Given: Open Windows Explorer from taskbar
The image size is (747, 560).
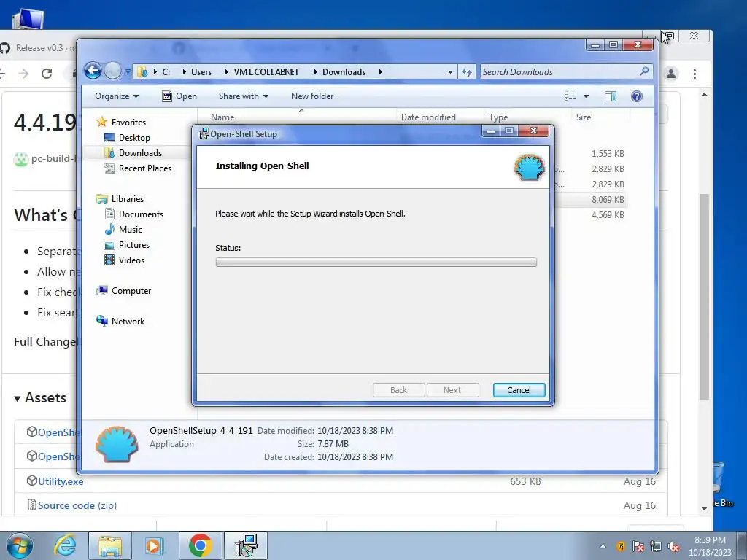Looking at the screenshot, I should click(x=110, y=545).
